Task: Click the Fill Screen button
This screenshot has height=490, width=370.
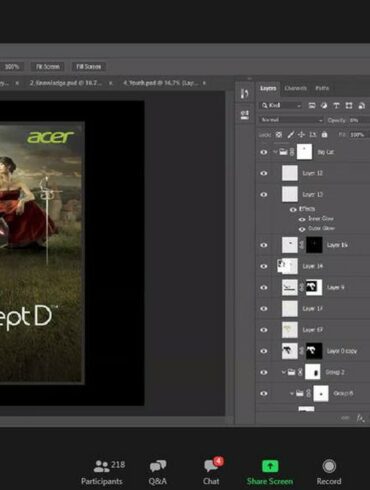Action: [x=88, y=67]
